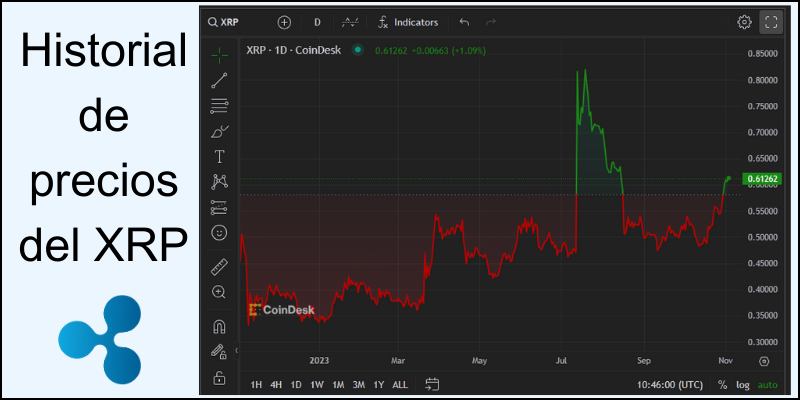
Task: Click the 0.85000 price axis label
Action: pyautogui.click(x=764, y=54)
